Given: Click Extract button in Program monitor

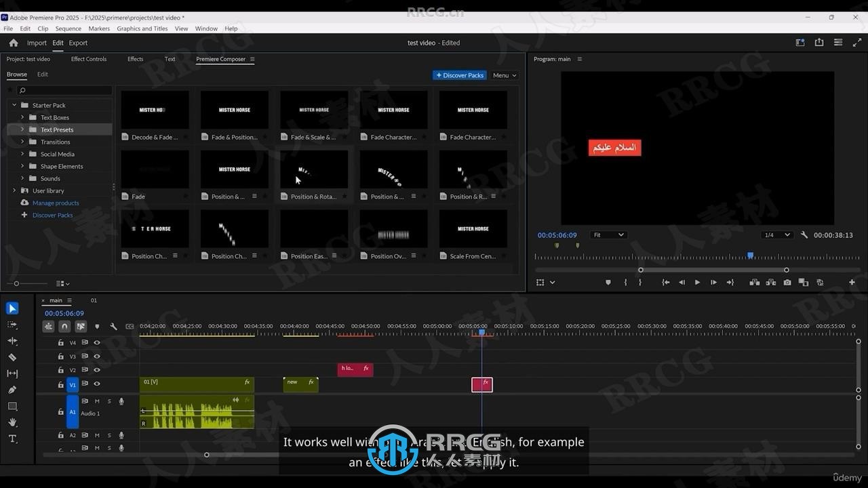Looking at the screenshot, I should 770,282.
